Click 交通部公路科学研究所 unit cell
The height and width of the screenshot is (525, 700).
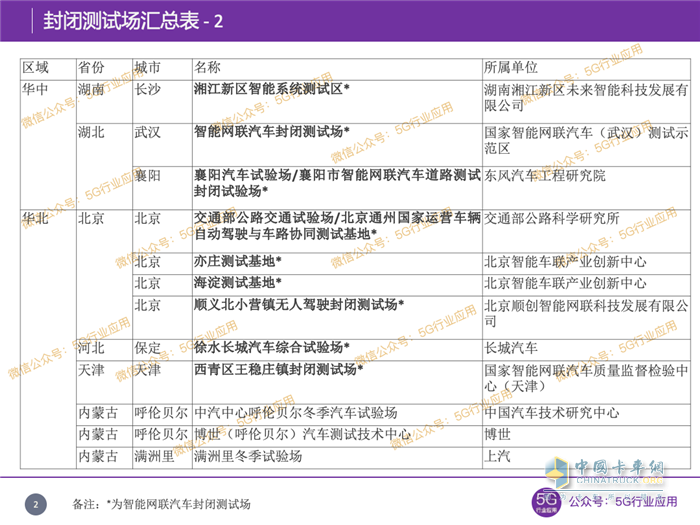[x=587, y=231]
